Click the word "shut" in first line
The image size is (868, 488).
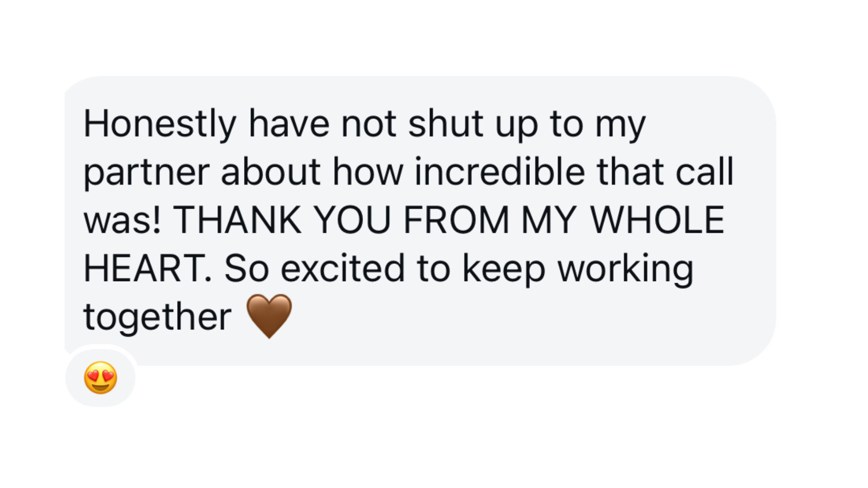pos(445,124)
